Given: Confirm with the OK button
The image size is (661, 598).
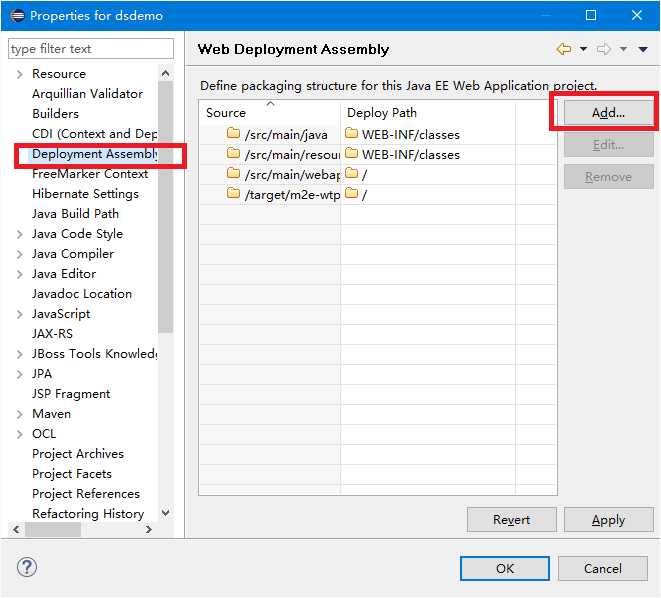Looking at the screenshot, I should (x=505, y=569).
